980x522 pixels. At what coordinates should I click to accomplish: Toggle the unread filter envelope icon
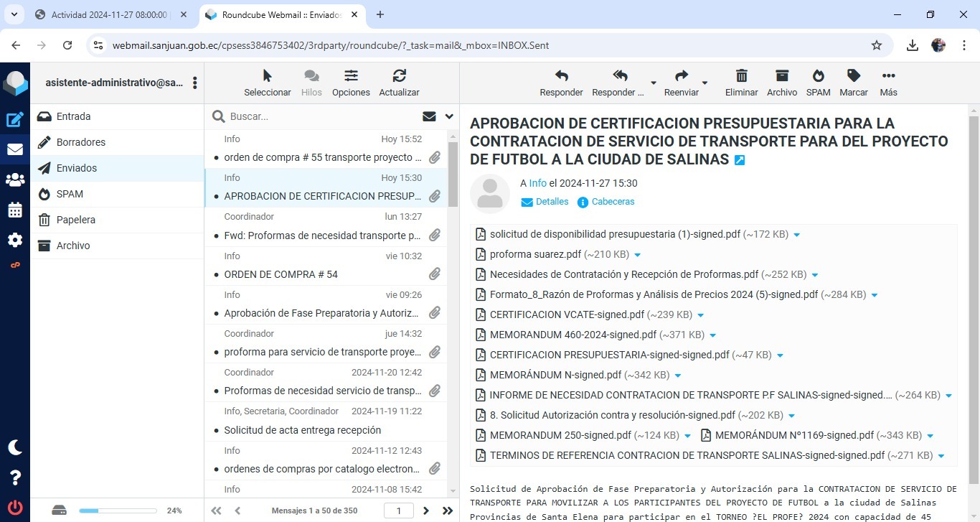coord(429,116)
